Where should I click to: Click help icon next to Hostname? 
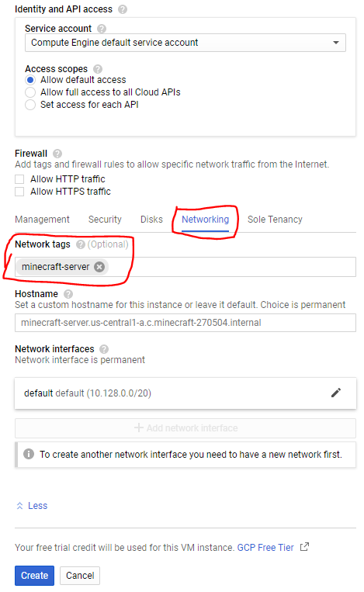coord(68,294)
